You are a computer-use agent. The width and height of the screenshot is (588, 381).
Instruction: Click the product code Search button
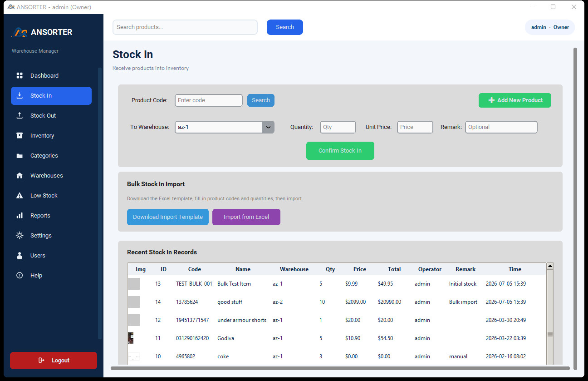261,100
